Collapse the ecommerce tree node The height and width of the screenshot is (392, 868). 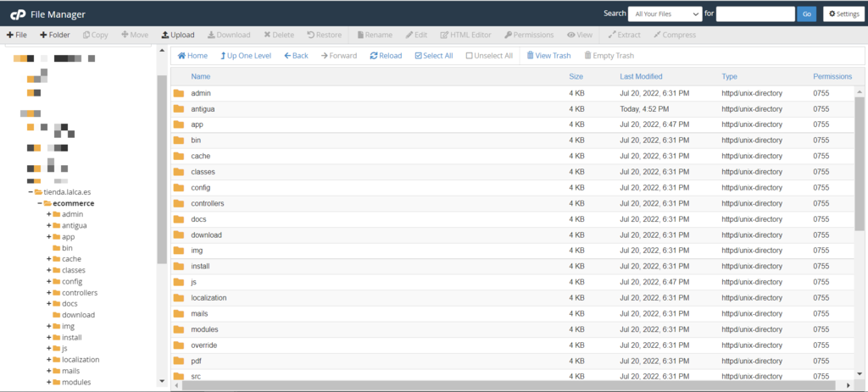40,203
